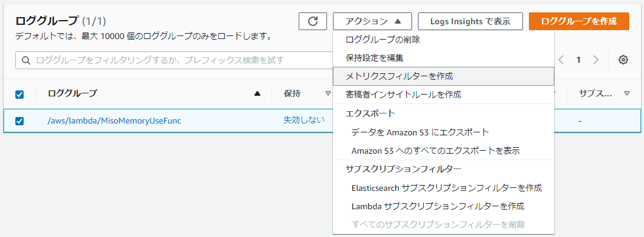Sort by ロググループ ascending arrow
Viewport: 644px width, 237px height.
[257, 93]
